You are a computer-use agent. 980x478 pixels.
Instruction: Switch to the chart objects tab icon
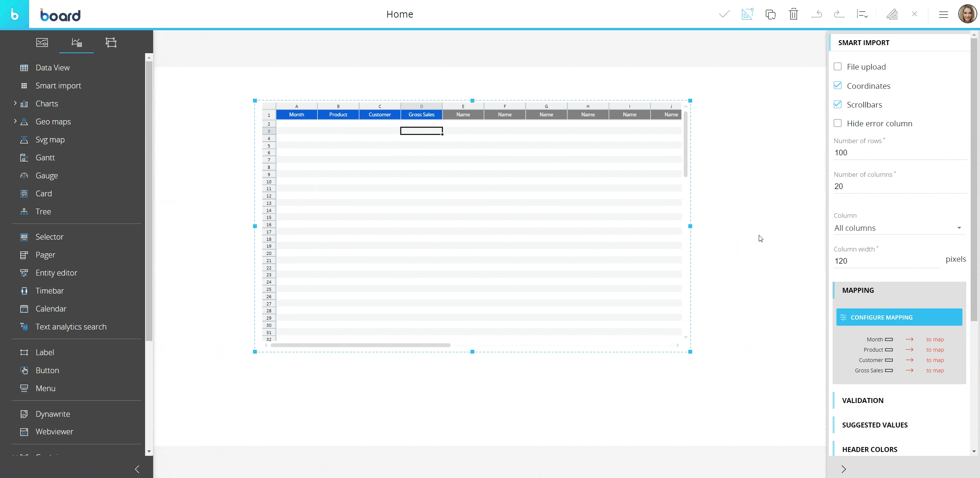click(77, 42)
